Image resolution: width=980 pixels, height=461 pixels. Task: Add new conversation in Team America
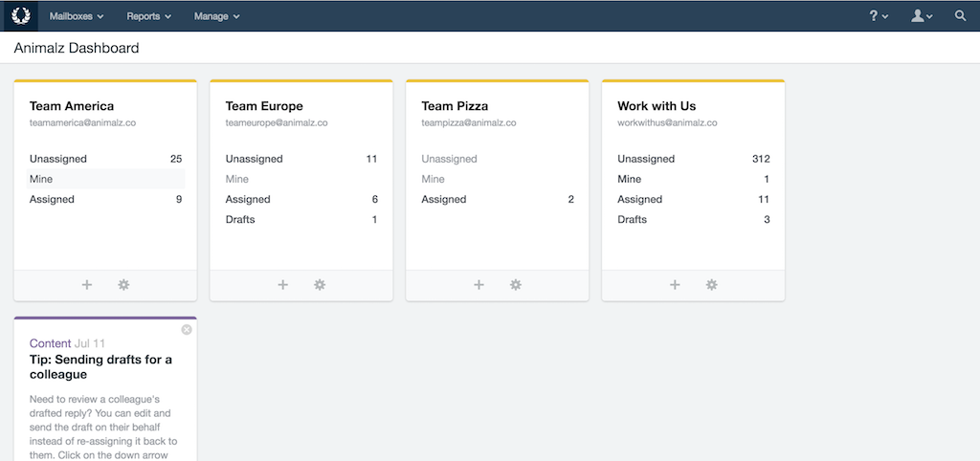[87, 285]
